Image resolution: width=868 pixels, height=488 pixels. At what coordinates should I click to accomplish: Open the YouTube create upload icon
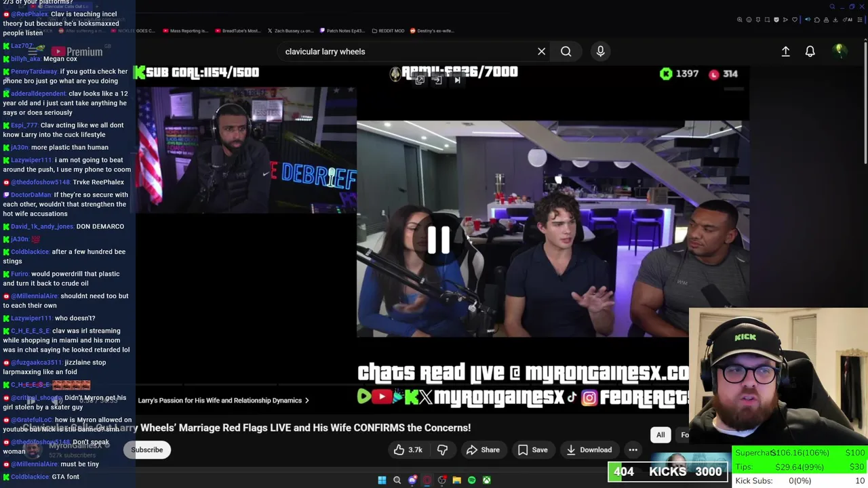point(785,52)
